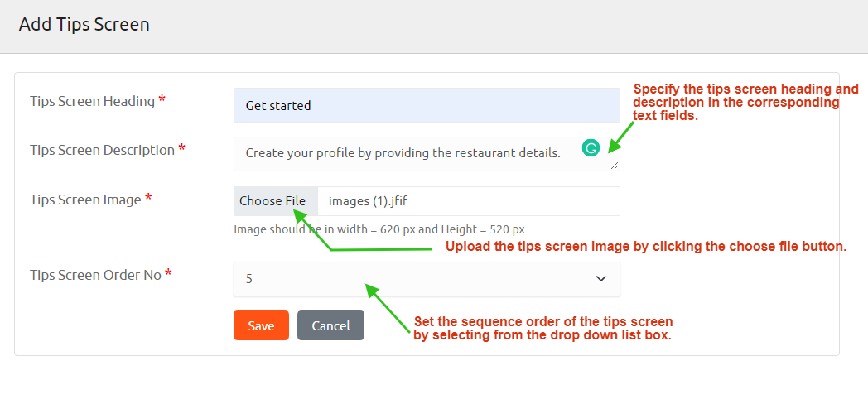Click the Add Tips Screen page title
This screenshot has width=868, height=409.
[84, 24]
